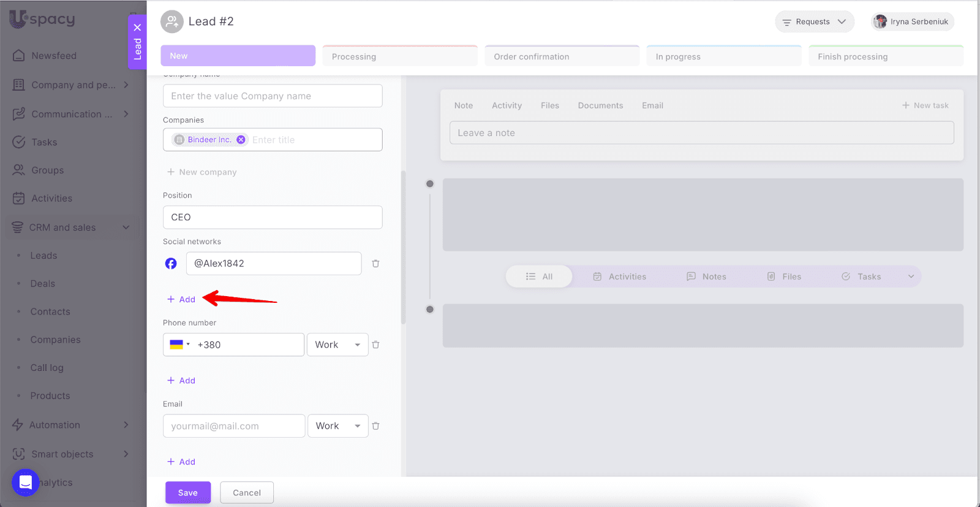Viewport: 980px width, 507px height.
Task: Filter timeline by Notes
Action: [x=706, y=276]
